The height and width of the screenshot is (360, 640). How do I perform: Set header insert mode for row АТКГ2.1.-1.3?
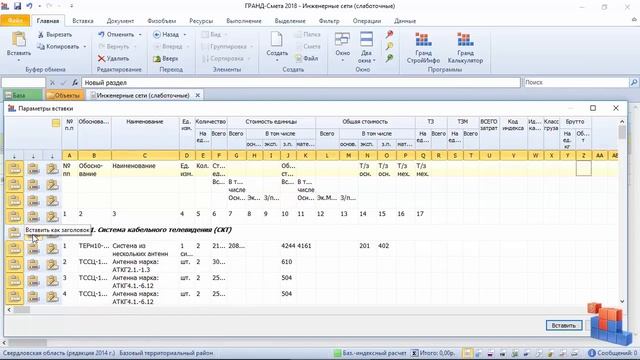(x=33, y=265)
